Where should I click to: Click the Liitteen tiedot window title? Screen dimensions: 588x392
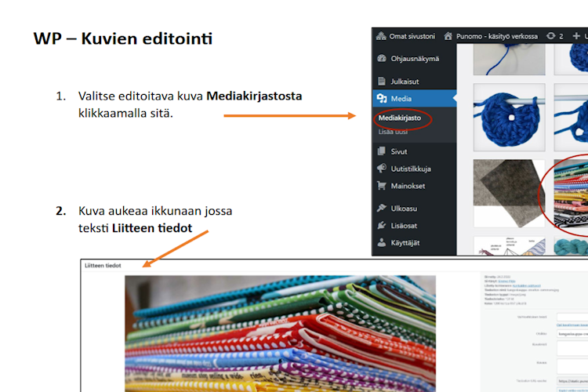(103, 265)
